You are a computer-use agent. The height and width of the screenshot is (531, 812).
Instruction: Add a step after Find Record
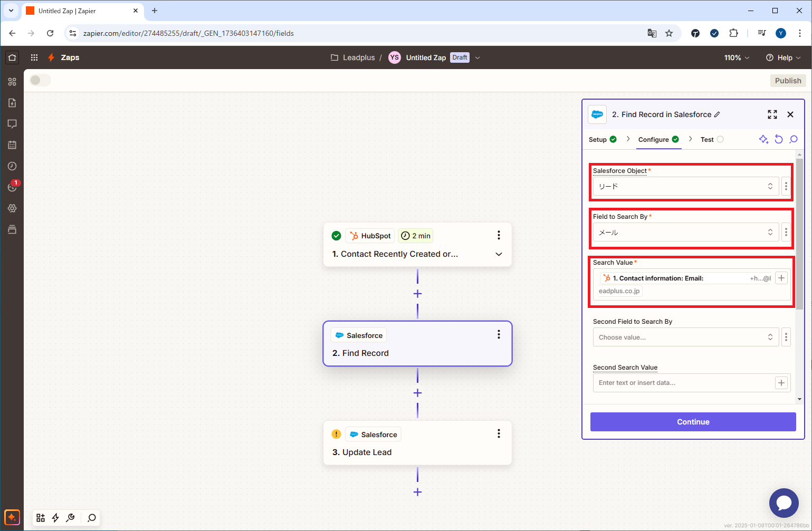[x=417, y=393]
